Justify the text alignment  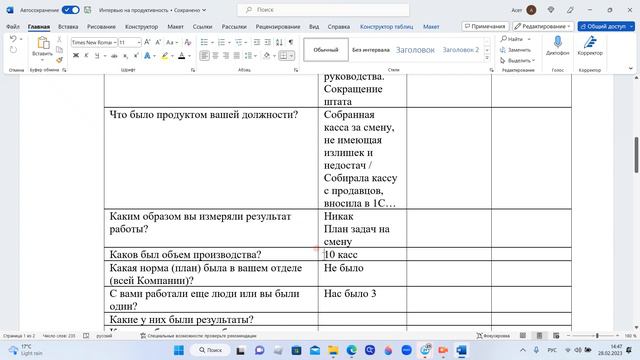pyautogui.click(x=237, y=56)
